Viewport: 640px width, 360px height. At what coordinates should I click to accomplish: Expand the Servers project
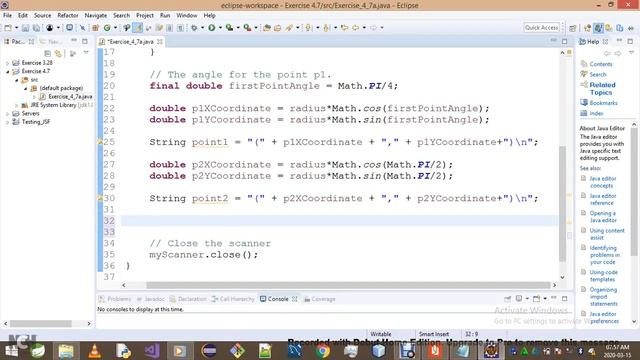[x=7, y=113]
